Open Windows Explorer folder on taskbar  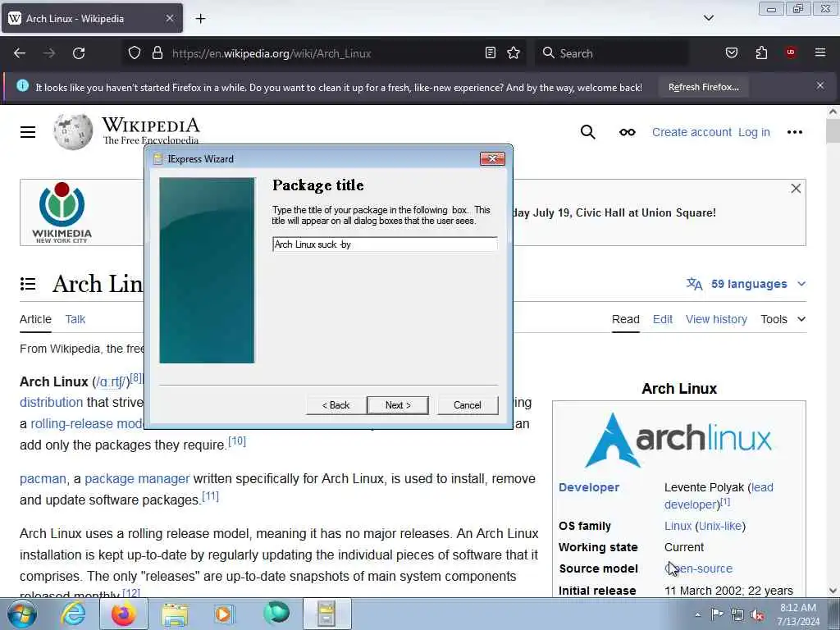pos(175,614)
